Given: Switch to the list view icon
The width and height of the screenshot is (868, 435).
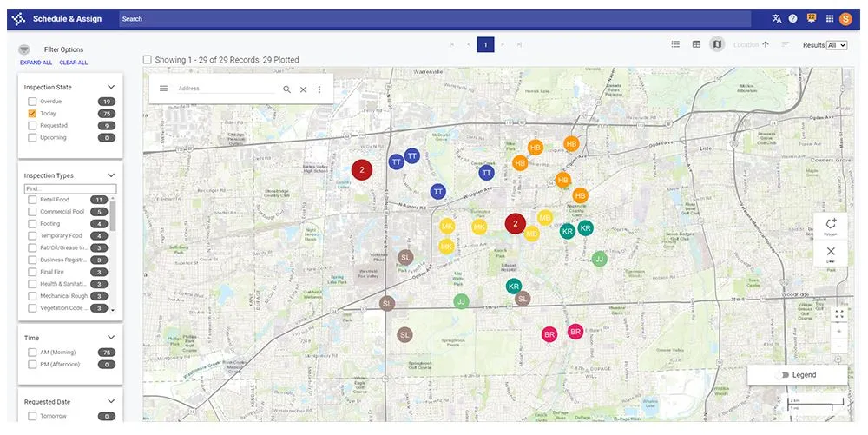Looking at the screenshot, I should coord(675,44).
